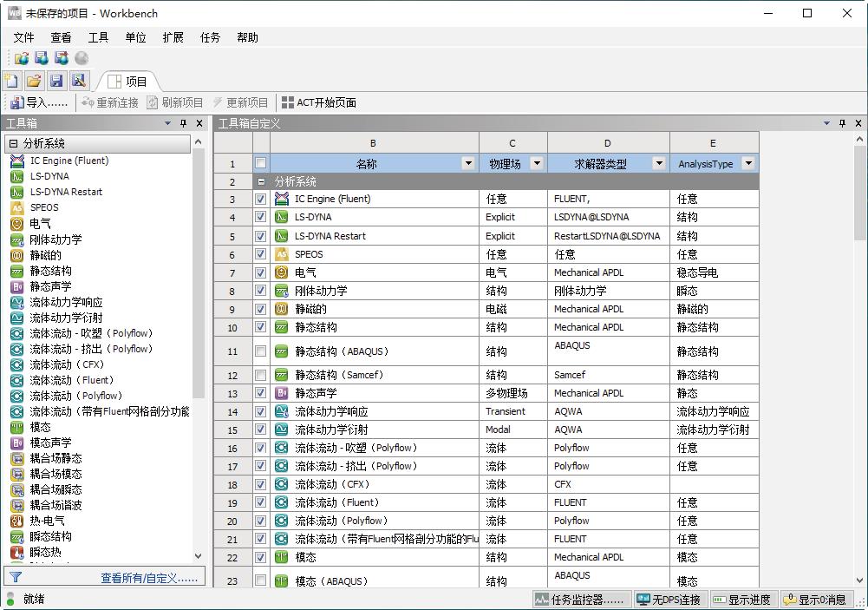Viewport: 868px width, 610px height.
Task: Click the toolbox list scrollbar down arrow
Action: point(199,555)
